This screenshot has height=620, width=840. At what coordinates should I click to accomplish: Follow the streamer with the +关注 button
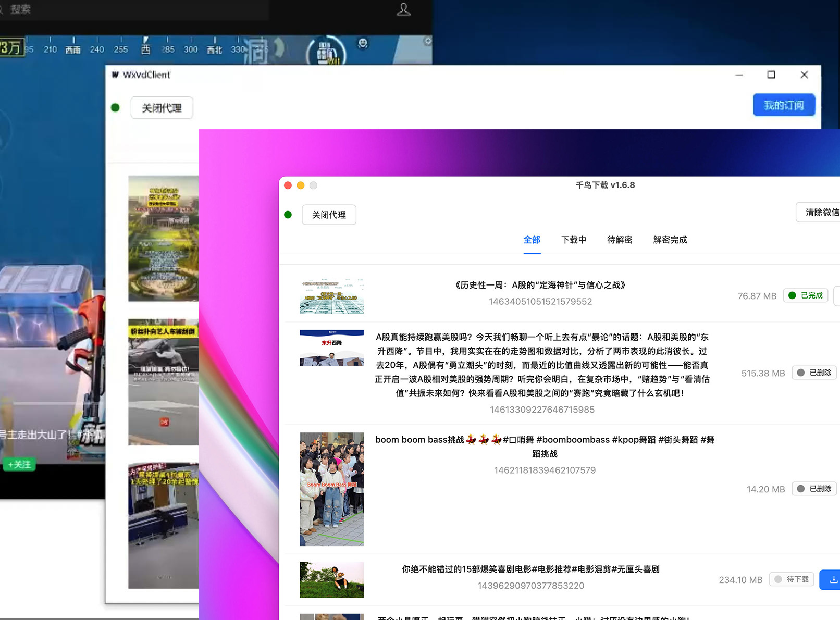pos(19,464)
